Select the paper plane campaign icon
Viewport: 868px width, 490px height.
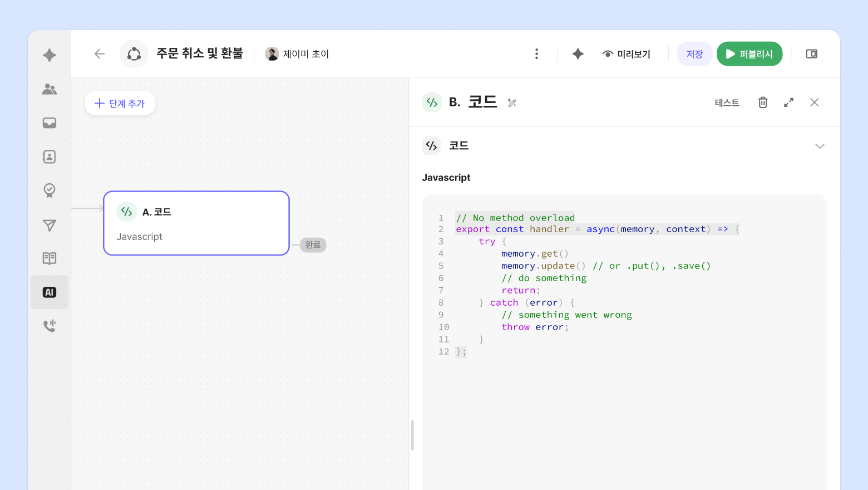click(x=50, y=225)
